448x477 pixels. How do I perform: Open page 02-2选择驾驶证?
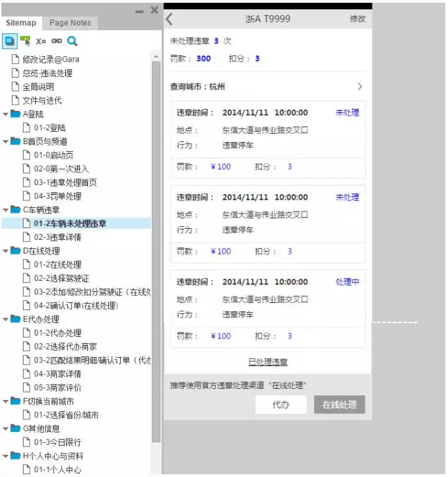click(61, 278)
